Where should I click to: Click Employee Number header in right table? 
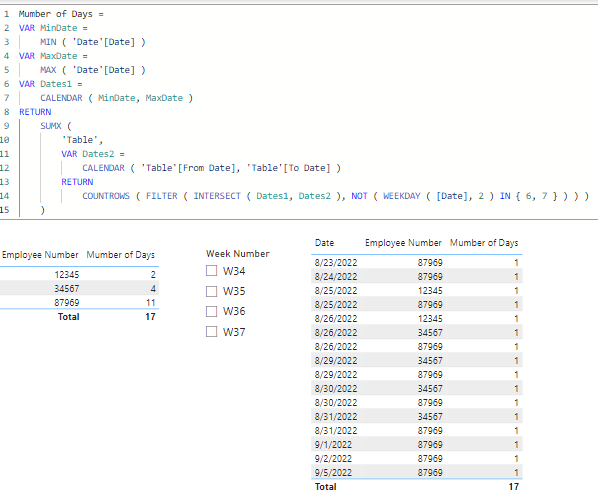403,242
